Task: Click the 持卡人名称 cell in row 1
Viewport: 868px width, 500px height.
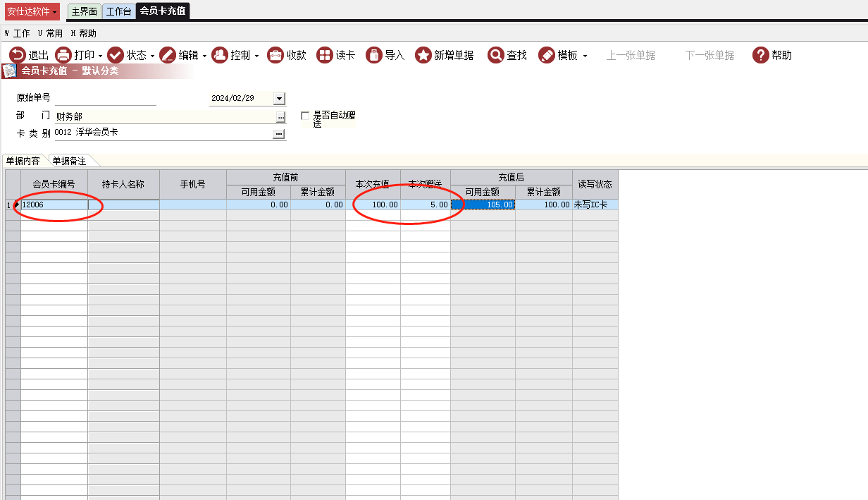Action: tap(123, 205)
